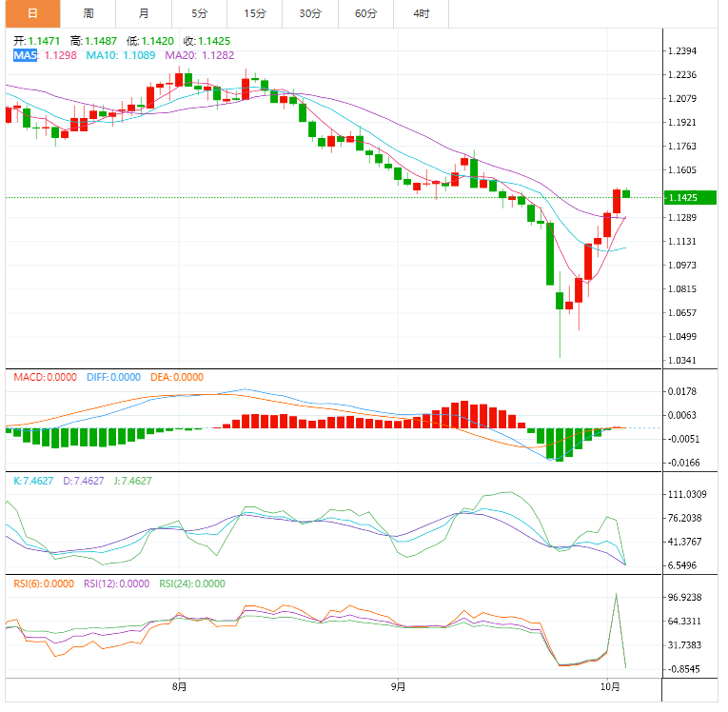Click the K value label in KDJ panel

(x=33, y=481)
